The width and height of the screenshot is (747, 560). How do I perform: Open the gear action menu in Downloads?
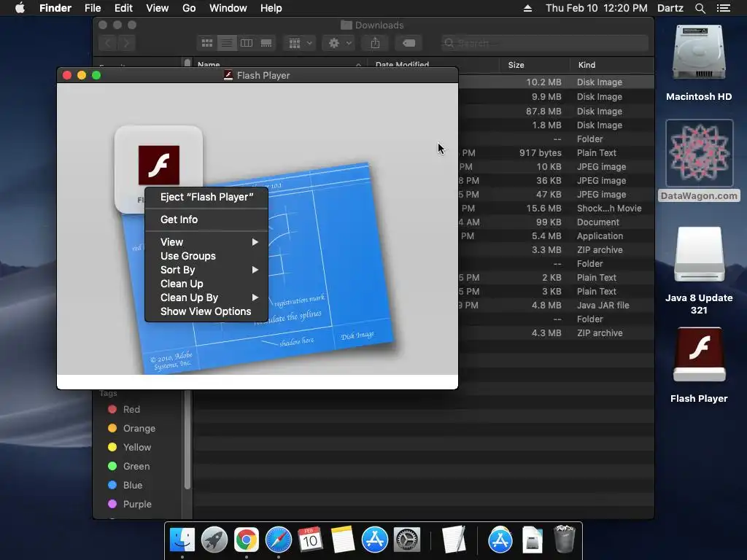[x=338, y=43]
